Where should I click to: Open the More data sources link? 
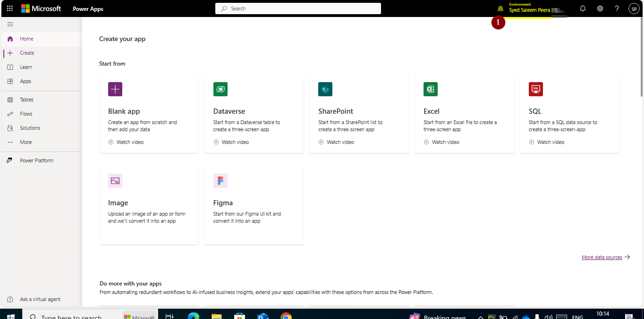606,257
